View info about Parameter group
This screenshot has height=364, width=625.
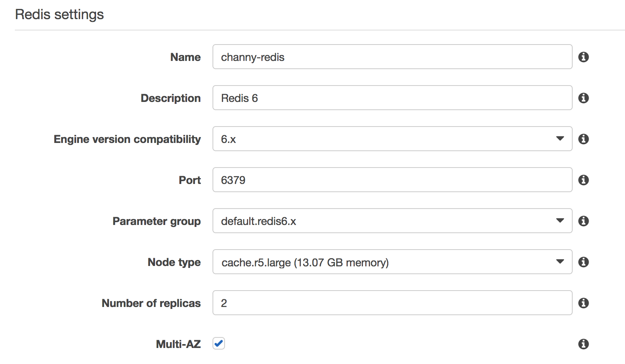(x=584, y=221)
